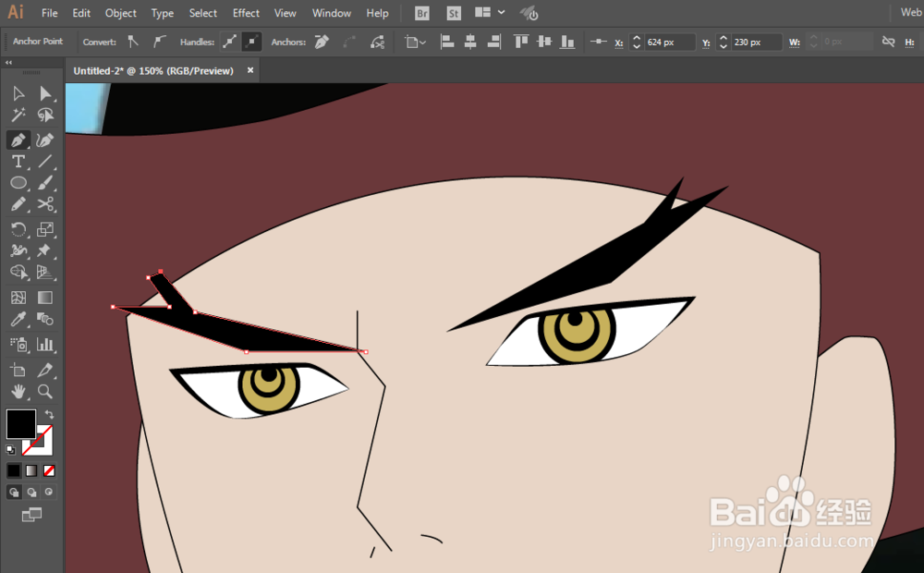Viewport: 924px width, 573px height.
Task: Open the Edit menu
Action: pyautogui.click(x=81, y=13)
